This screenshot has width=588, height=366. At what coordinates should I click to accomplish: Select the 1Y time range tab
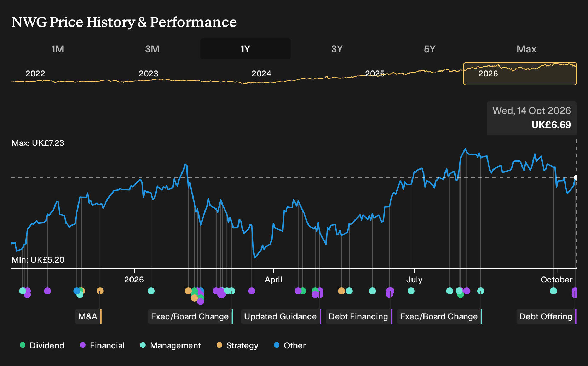tap(246, 49)
